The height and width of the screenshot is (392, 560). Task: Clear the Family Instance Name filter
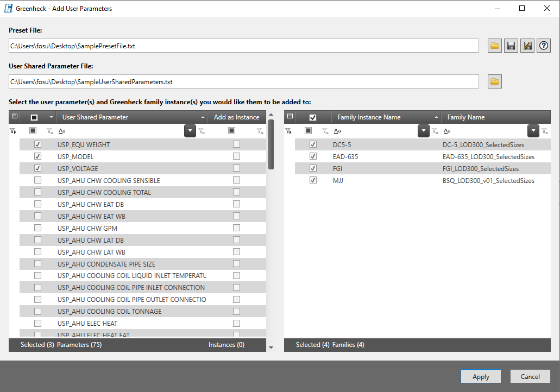point(435,131)
